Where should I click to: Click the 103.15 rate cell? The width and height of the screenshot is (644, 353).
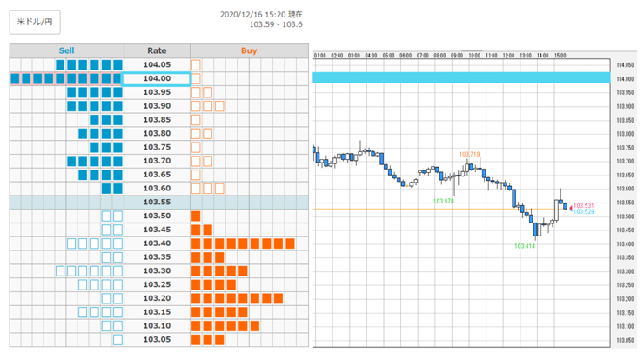[157, 312]
